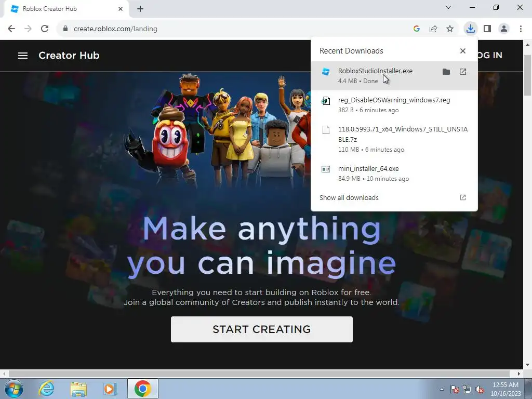The height and width of the screenshot is (399, 532).
Task: Show RobloxStudioInstaller.exe in folder
Action: point(446,72)
